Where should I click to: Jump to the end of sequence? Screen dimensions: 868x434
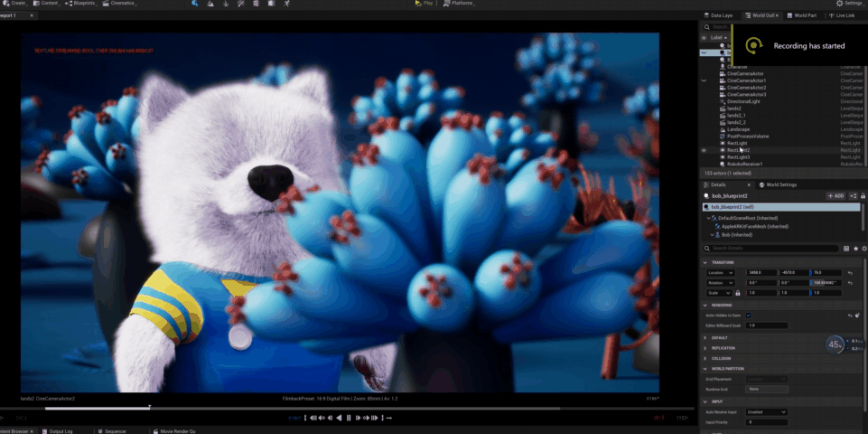click(x=375, y=418)
